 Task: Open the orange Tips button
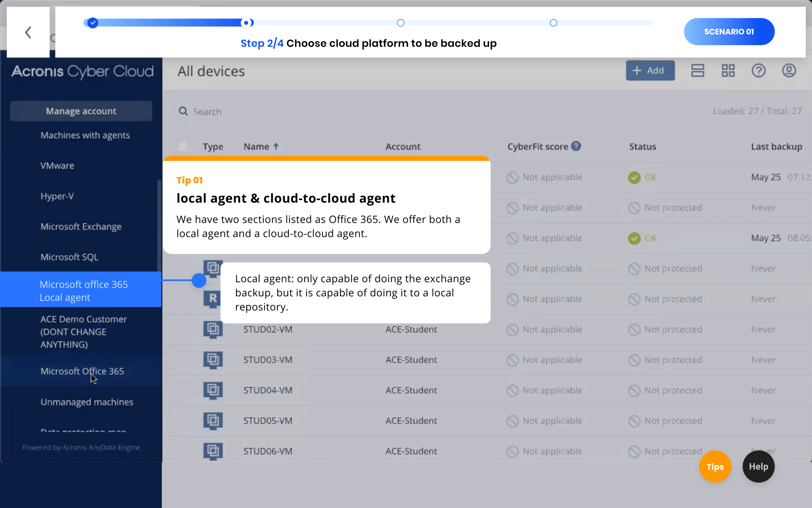[715, 466]
